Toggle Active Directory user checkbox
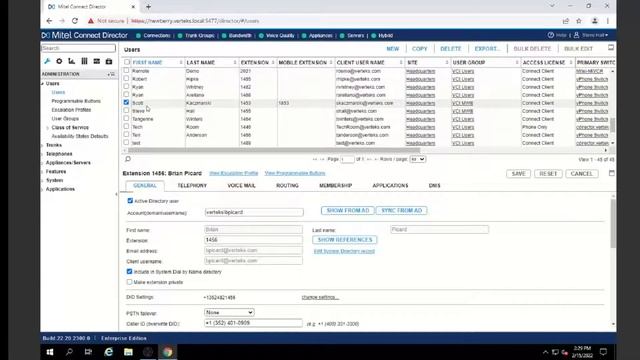 click(130, 201)
